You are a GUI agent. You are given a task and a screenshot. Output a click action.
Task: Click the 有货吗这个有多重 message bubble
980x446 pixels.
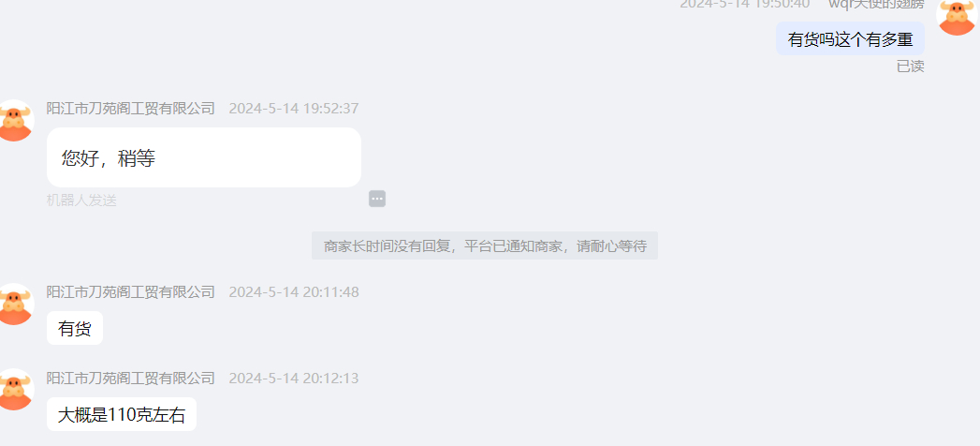[850, 38]
